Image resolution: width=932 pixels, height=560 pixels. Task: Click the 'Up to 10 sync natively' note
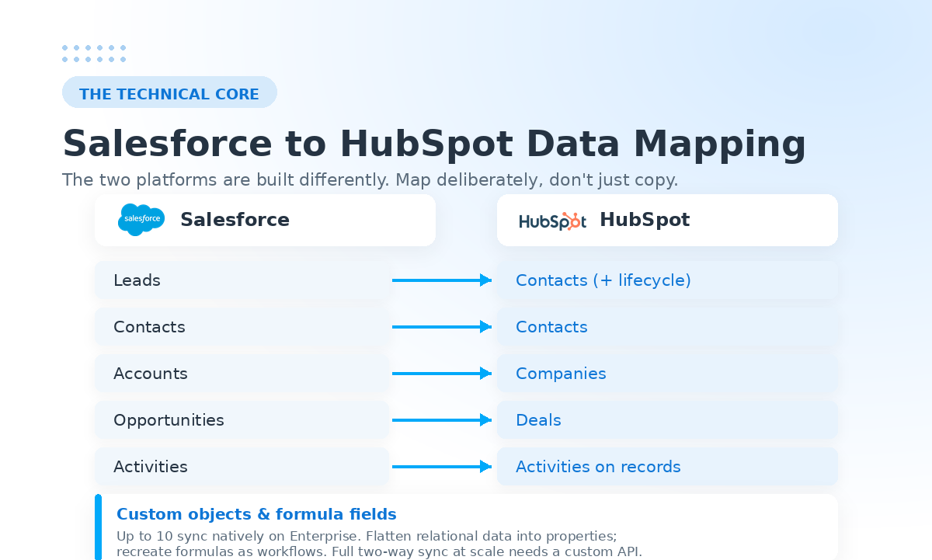click(379, 544)
